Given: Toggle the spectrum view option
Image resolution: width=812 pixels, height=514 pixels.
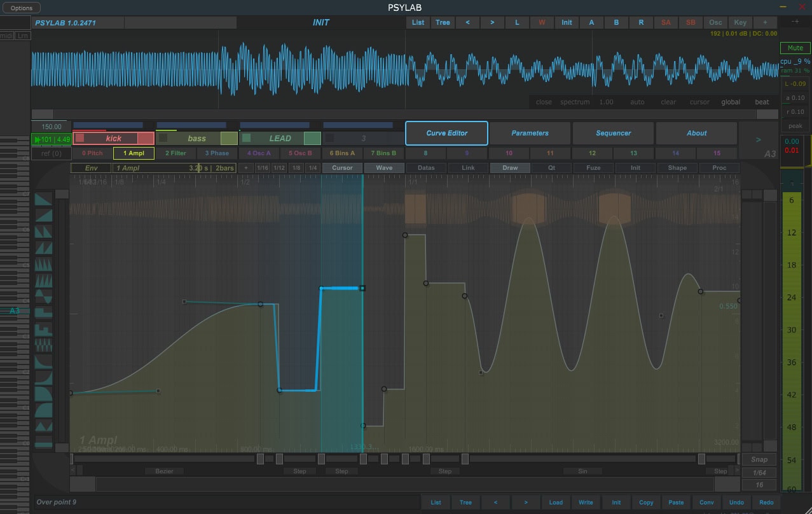Looking at the screenshot, I should (575, 102).
